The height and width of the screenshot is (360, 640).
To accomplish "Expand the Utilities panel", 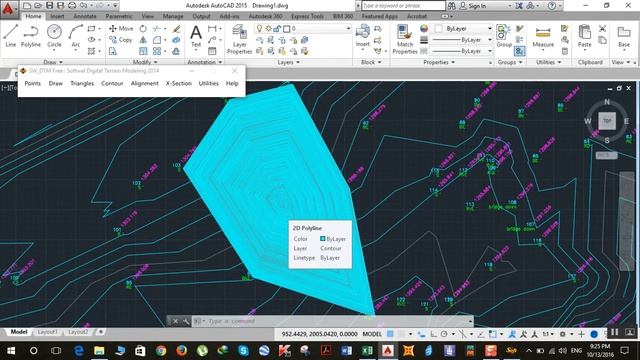I will pos(549,62).
